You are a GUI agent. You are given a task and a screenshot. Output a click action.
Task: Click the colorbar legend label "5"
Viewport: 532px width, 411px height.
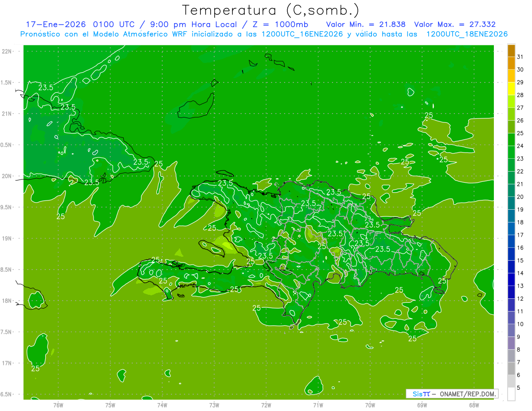point(519,388)
